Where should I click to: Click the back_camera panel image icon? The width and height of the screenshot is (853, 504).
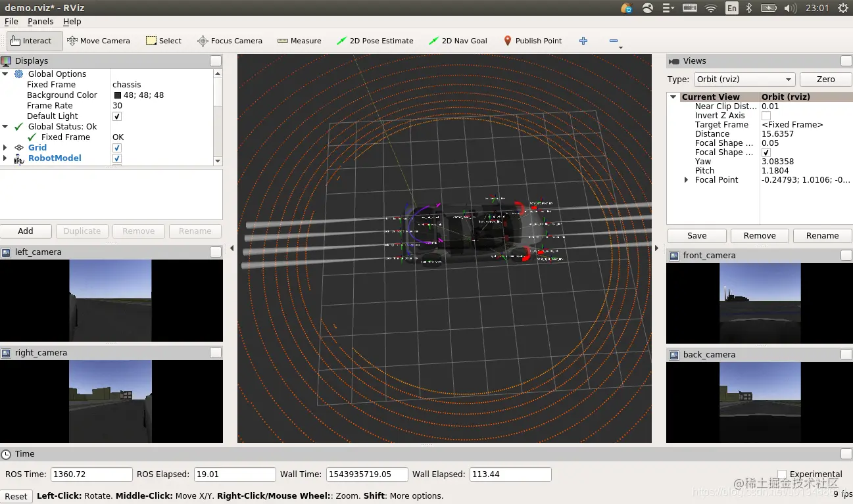pos(674,355)
